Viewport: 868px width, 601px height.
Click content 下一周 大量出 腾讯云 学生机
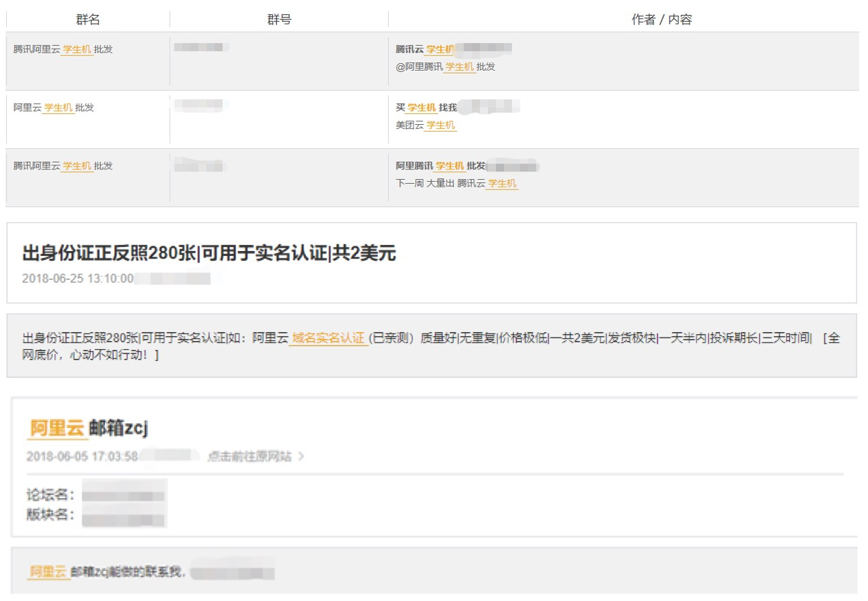456,184
